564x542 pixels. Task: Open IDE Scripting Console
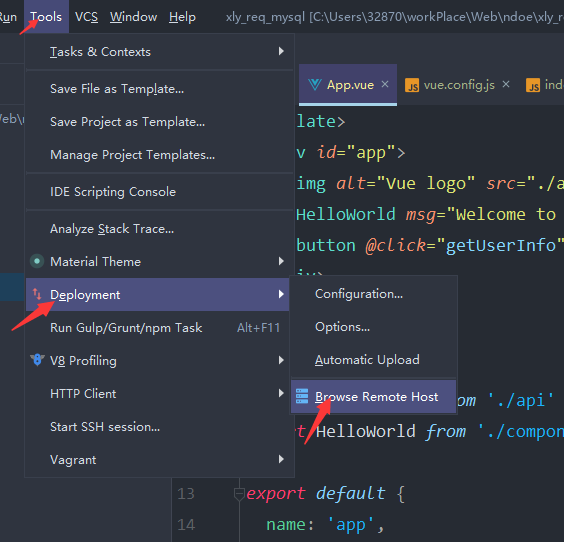[x=159, y=192]
